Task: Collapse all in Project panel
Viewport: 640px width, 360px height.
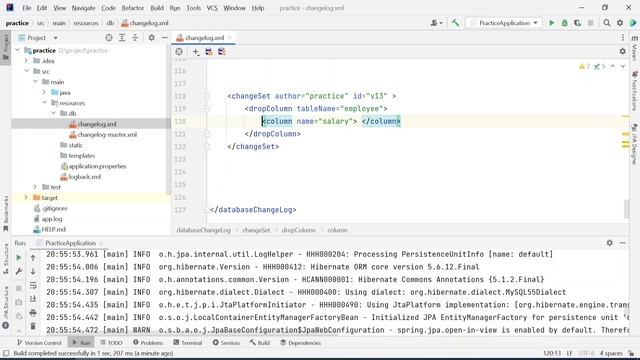Action: coord(135,38)
